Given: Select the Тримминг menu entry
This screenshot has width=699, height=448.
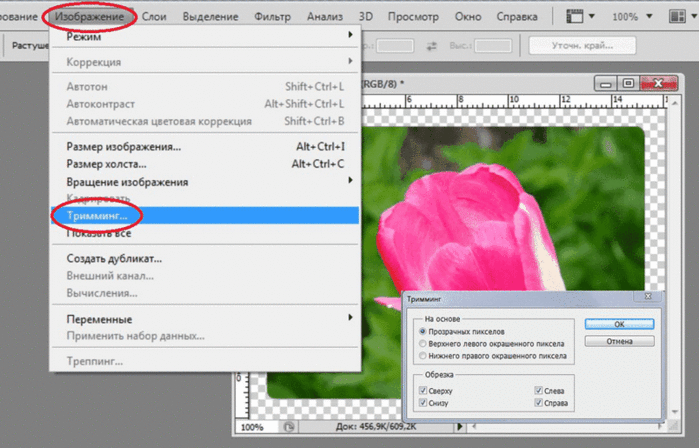Looking at the screenshot, I should (x=205, y=216).
